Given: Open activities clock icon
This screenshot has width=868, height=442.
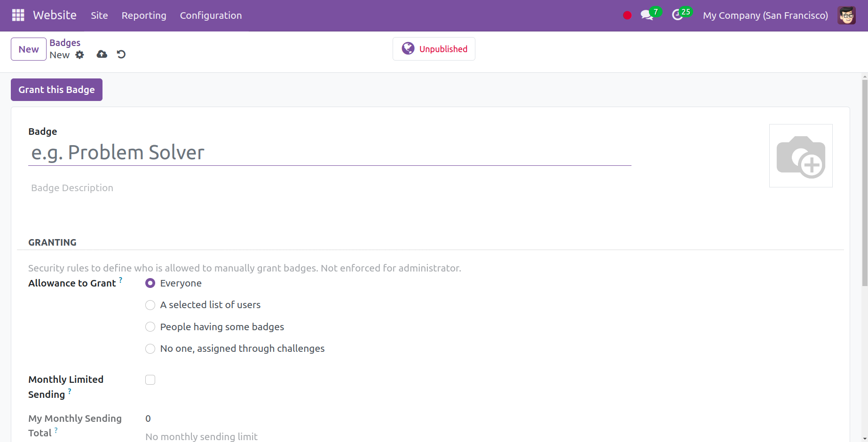Looking at the screenshot, I should coord(678,16).
